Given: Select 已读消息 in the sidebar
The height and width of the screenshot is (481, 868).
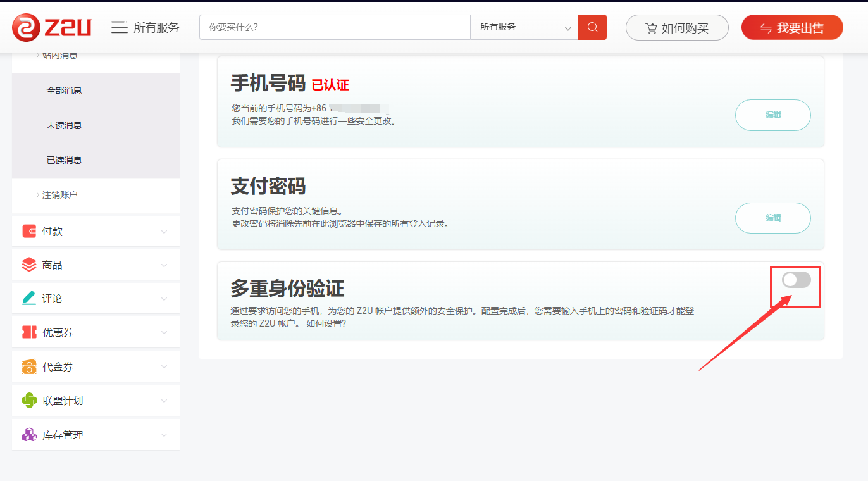Looking at the screenshot, I should click(x=64, y=160).
